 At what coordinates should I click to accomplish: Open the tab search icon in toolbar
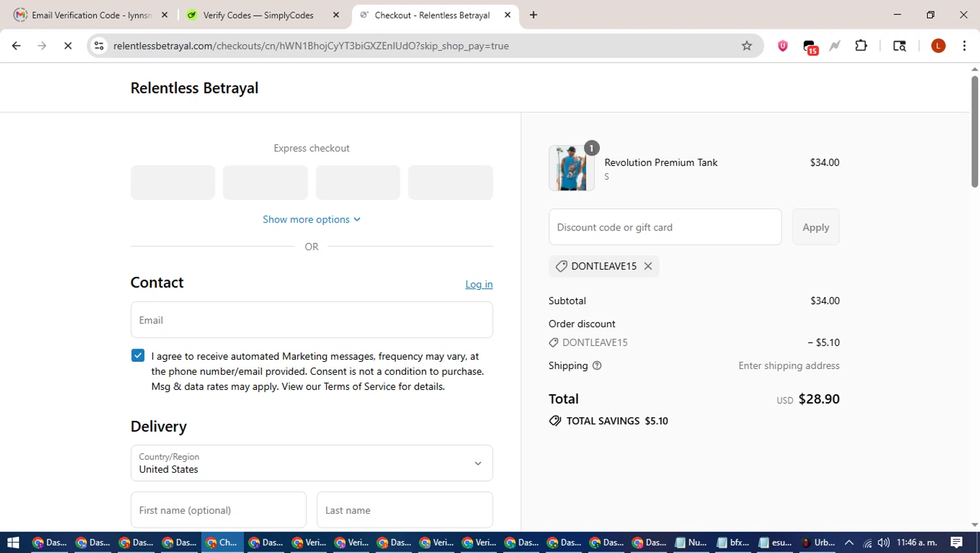point(900,46)
